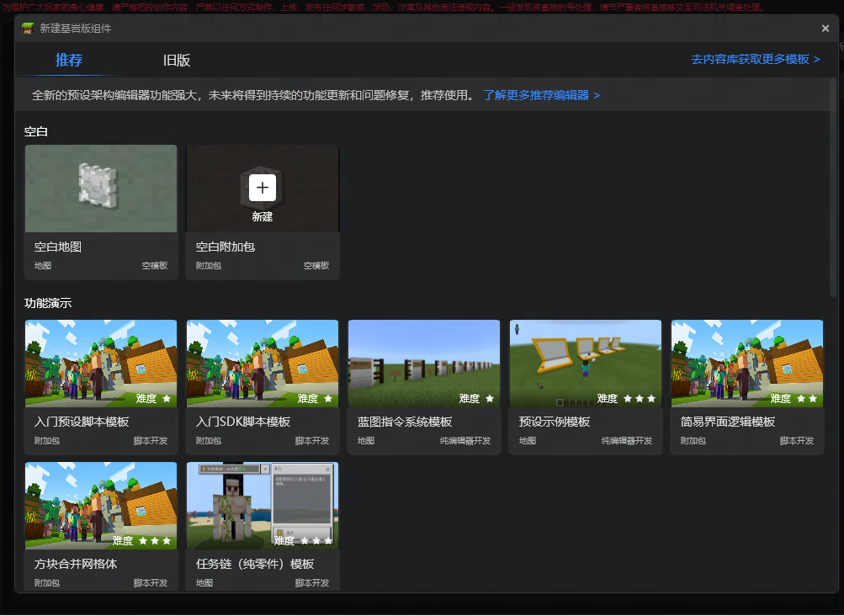Click difficulty star on 蓝图指令系统模板
This screenshot has height=616, width=844.
pyautogui.click(x=489, y=398)
